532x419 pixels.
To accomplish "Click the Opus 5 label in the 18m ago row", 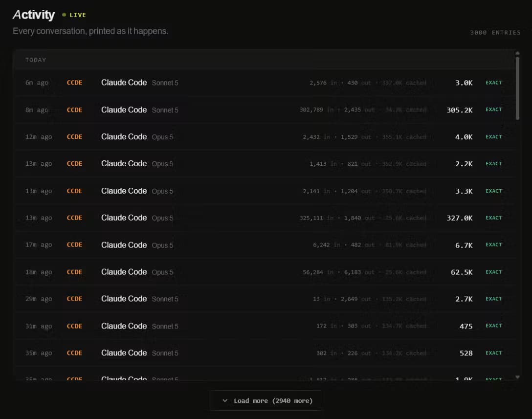I will (162, 272).
